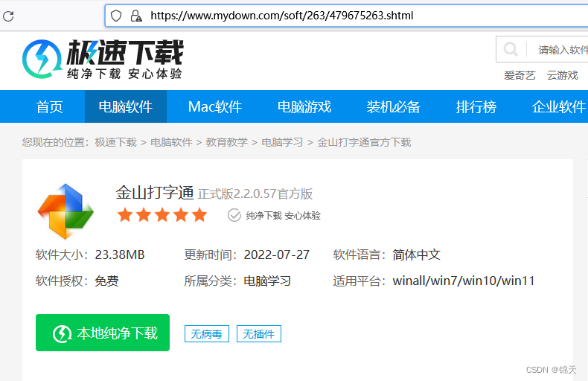
Task: Go to the 首页 nav tab
Action: [50, 107]
